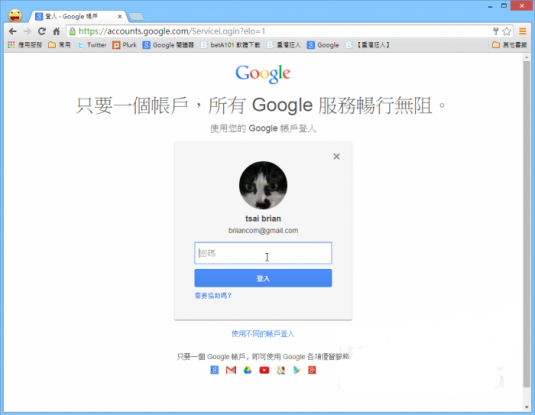
Task: Click the green padlock security icon
Action: (x=72, y=31)
